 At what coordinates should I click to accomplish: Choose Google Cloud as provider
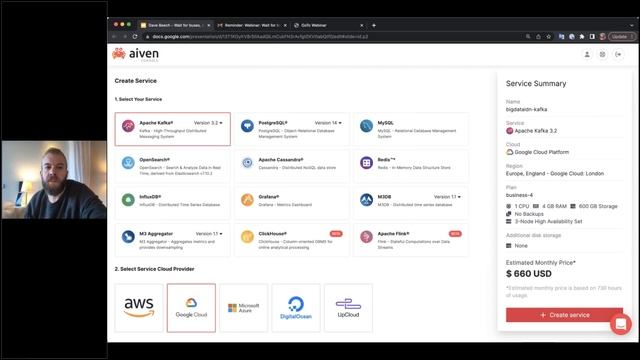[191, 308]
